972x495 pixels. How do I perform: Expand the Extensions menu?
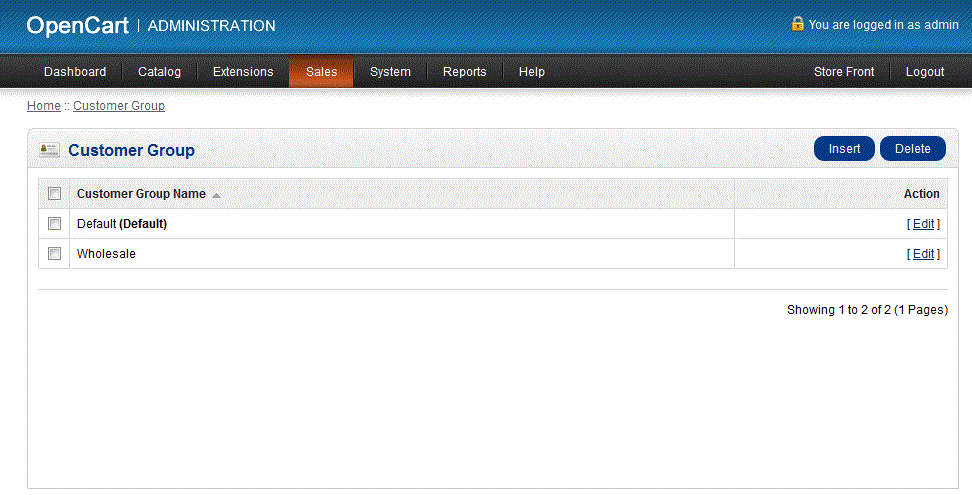243,72
